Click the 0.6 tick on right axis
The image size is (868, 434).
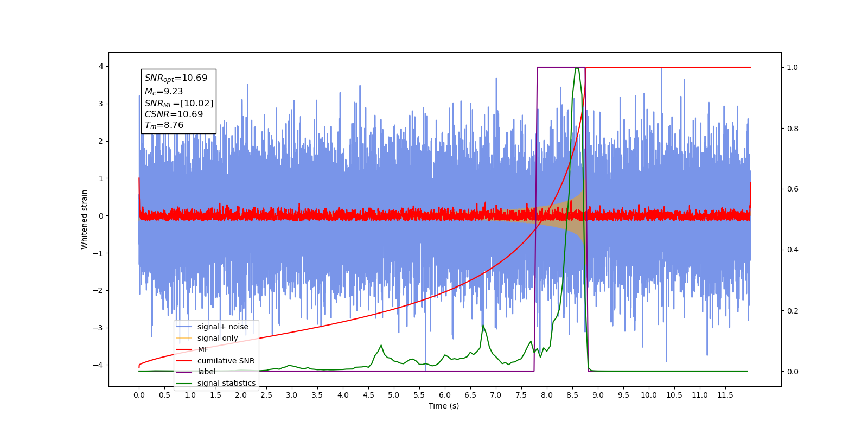793,189
